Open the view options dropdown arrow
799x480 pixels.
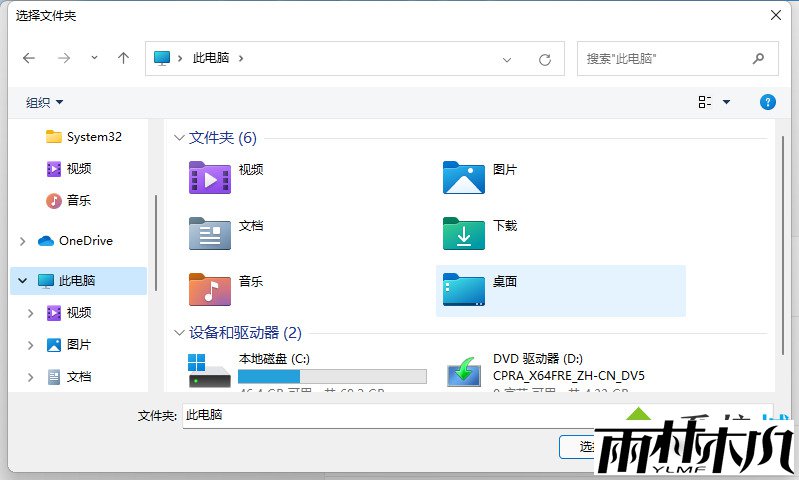coord(726,102)
